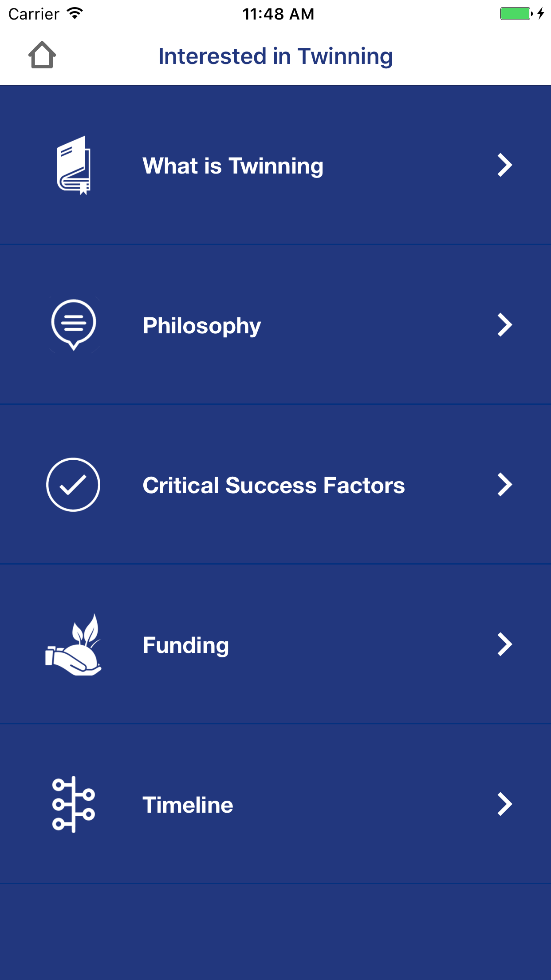Tap the 11:48 AM clock in status bar
The image size is (551, 980).
(x=278, y=14)
